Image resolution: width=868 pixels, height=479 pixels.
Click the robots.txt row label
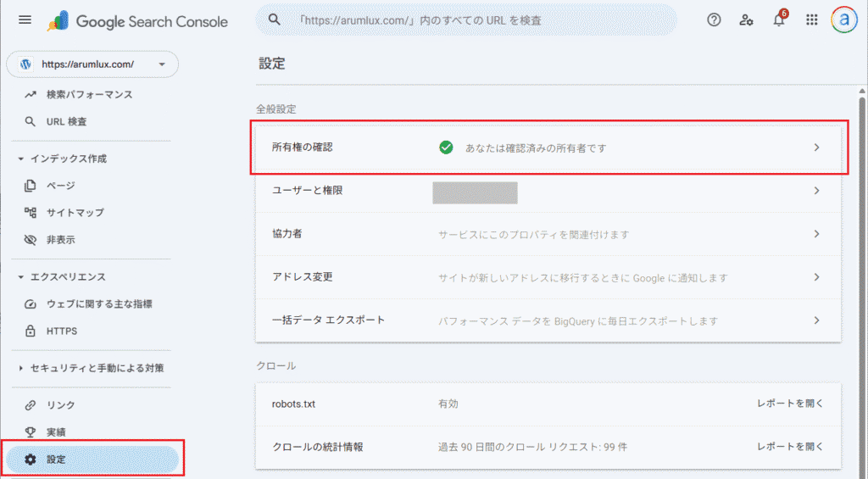pos(293,404)
